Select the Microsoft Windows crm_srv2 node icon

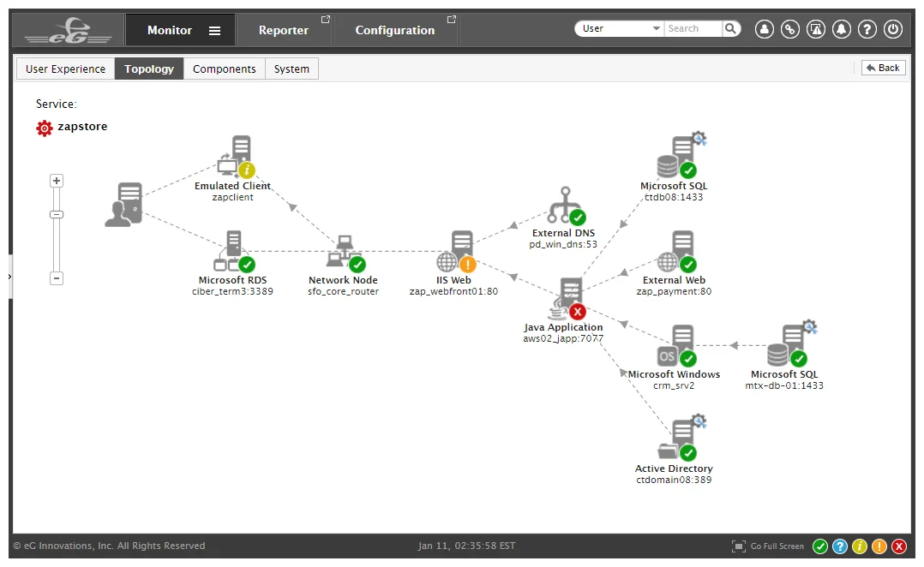[x=677, y=346]
